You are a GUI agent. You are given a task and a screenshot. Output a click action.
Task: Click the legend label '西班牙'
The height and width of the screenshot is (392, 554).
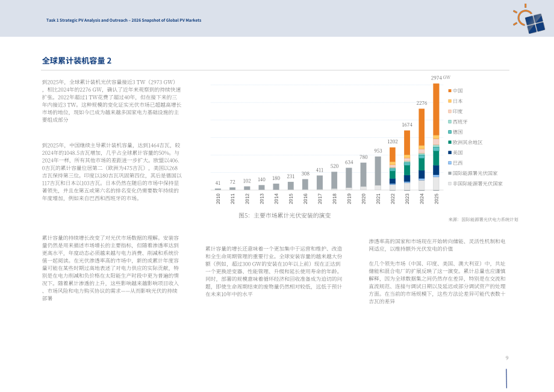[x=460, y=122]
